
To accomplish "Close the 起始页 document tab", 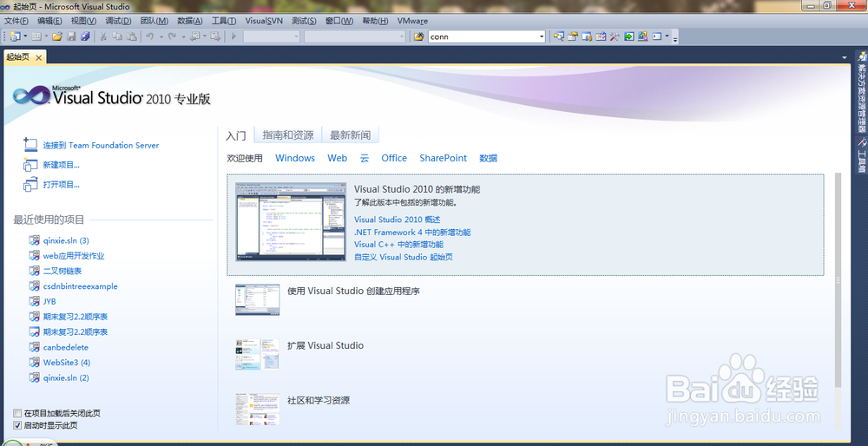I will pos(38,57).
